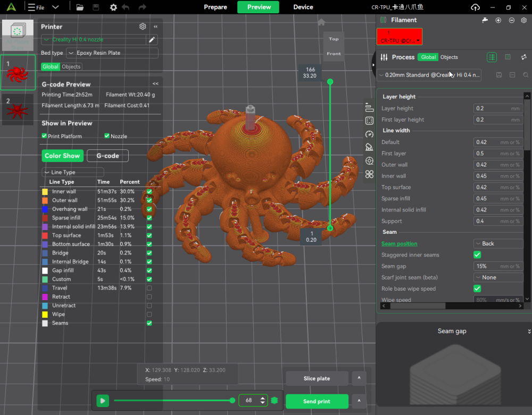Add a filament with the plus icon
This screenshot has height=415, width=532.
(498, 20)
